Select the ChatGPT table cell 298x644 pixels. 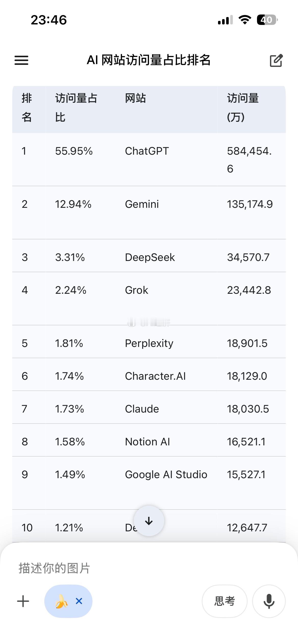(147, 151)
